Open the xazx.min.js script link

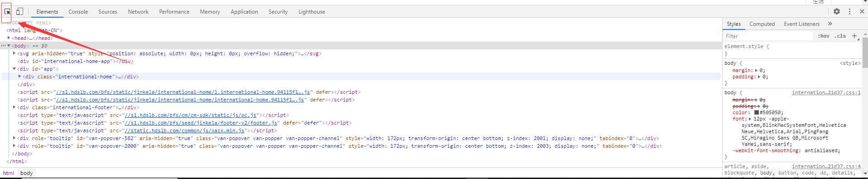tap(185, 131)
